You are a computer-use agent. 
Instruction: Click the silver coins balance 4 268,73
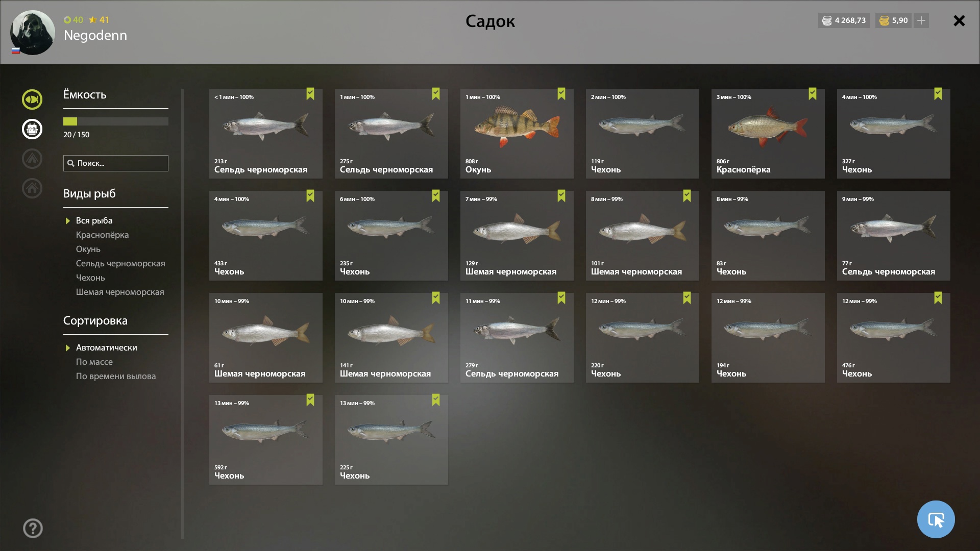pyautogui.click(x=844, y=20)
